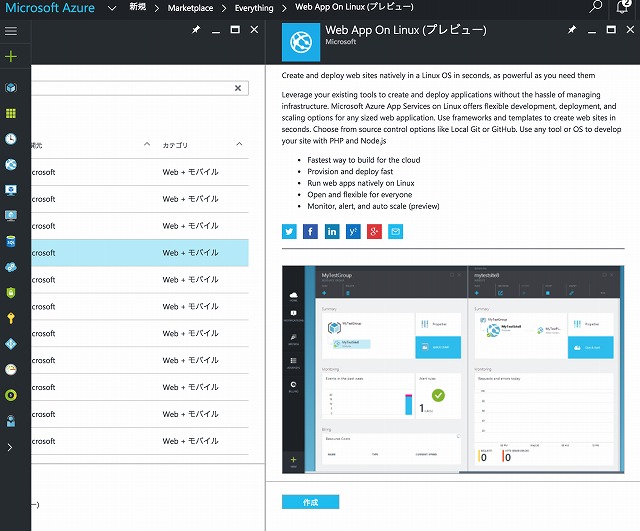Image resolution: width=640 pixels, height=531 pixels.
Task: Open App Services globe icon in sidebar
Action: (11, 164)
